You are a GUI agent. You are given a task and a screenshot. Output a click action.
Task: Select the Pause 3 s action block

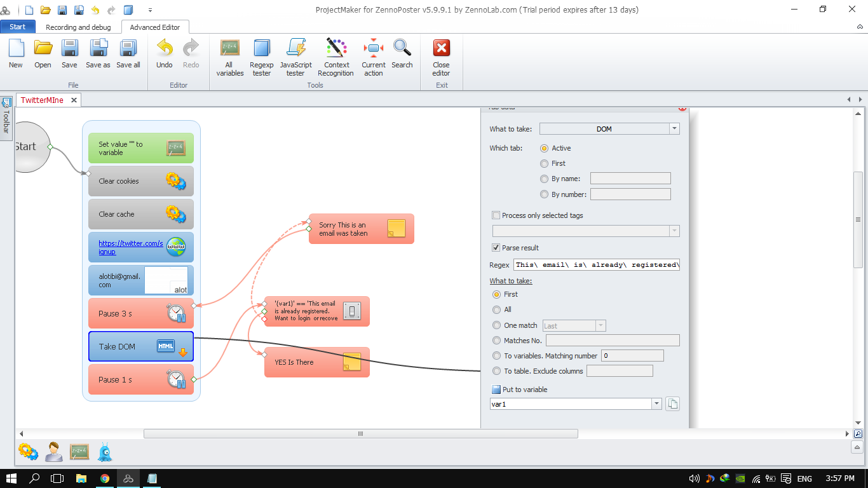coord(141,313)
